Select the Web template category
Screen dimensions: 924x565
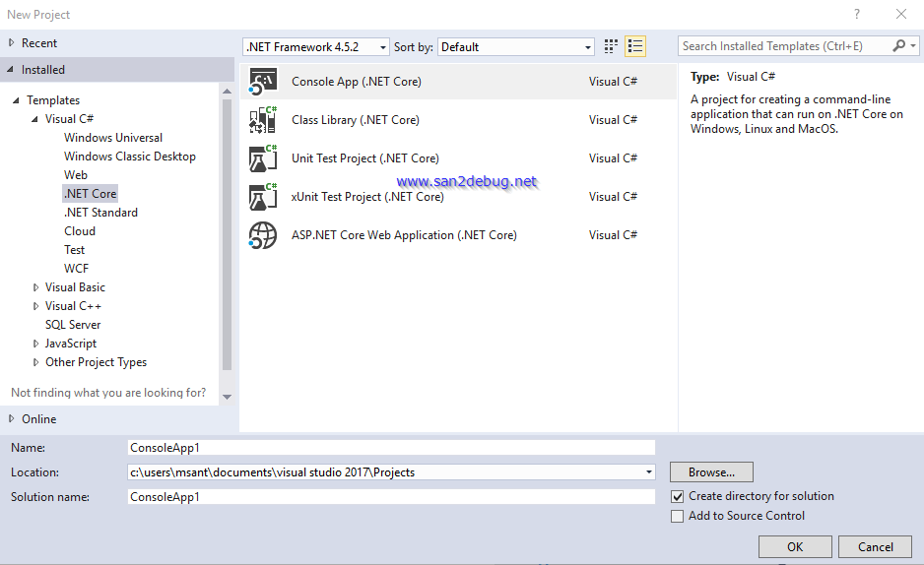tap(76, 175)
